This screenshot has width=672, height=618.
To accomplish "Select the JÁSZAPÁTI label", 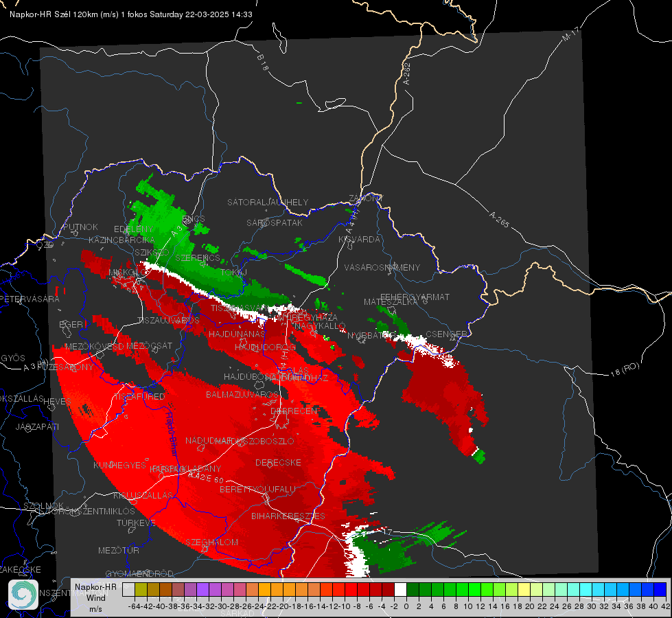I will (37, 426).
